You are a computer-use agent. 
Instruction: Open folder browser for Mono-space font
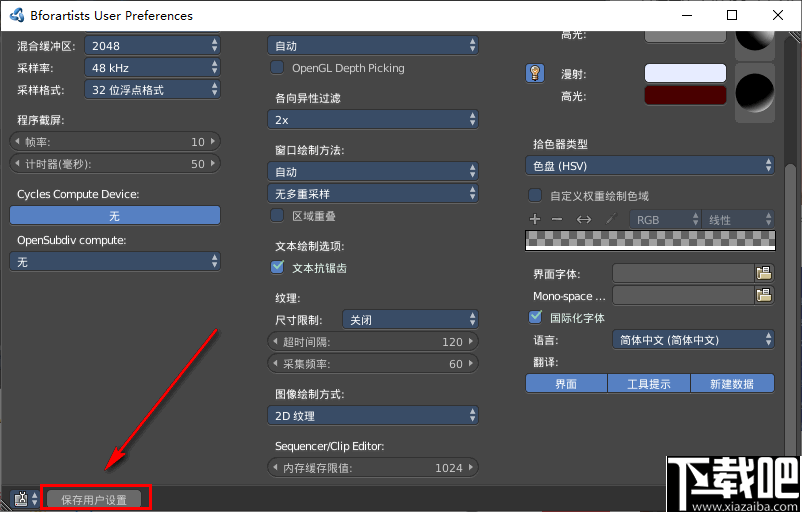(764, 295)
